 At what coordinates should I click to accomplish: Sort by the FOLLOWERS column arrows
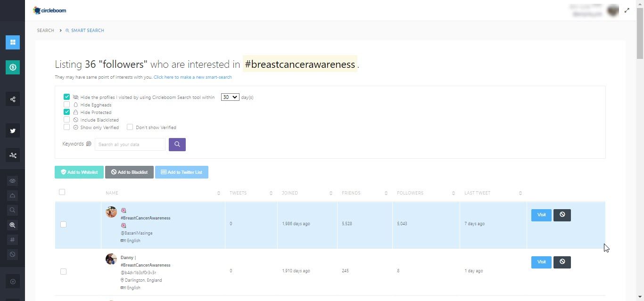coord(454,193)
